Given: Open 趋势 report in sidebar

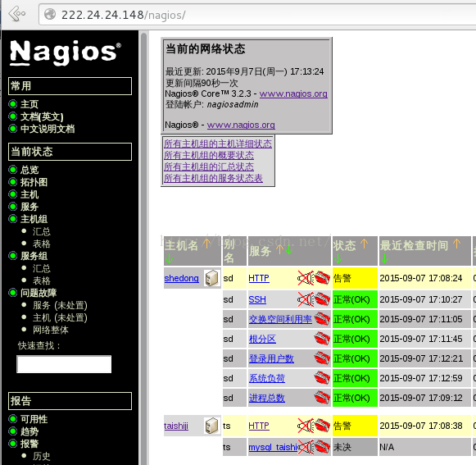Looking at the screenshot, I should click(29, 431).
